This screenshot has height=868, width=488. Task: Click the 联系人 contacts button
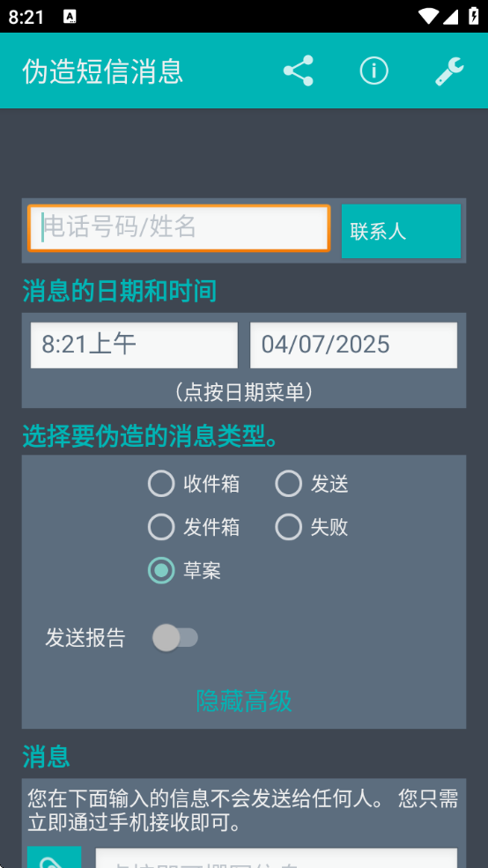[x=401, y=231]
